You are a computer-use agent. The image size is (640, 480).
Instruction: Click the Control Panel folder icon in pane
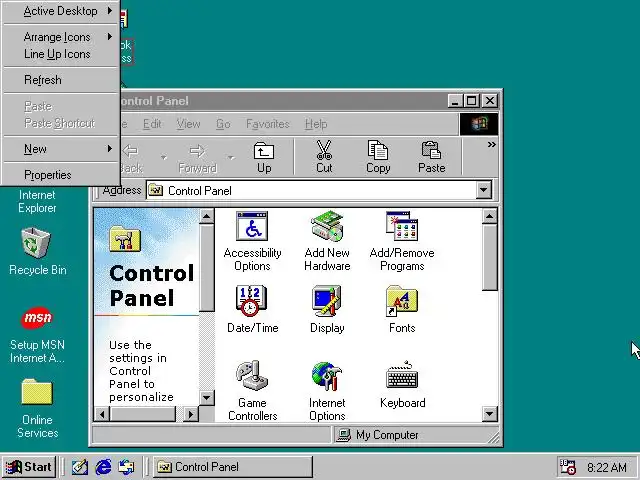[x=125, y=239]
